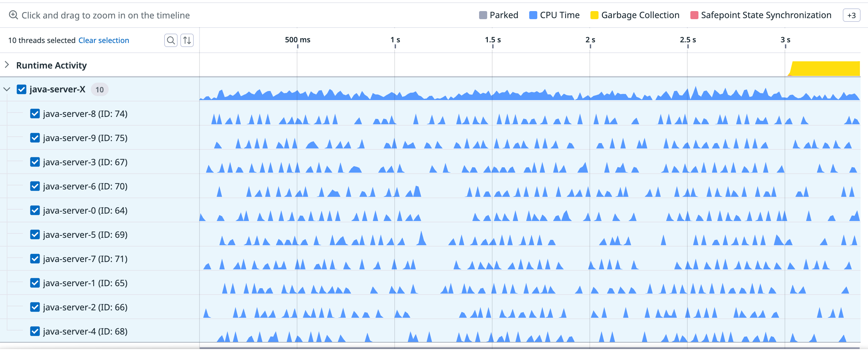Collapse the java-server-X thread group
The height and width of the screenshot is (350, 868).
(x=7, y=90)
